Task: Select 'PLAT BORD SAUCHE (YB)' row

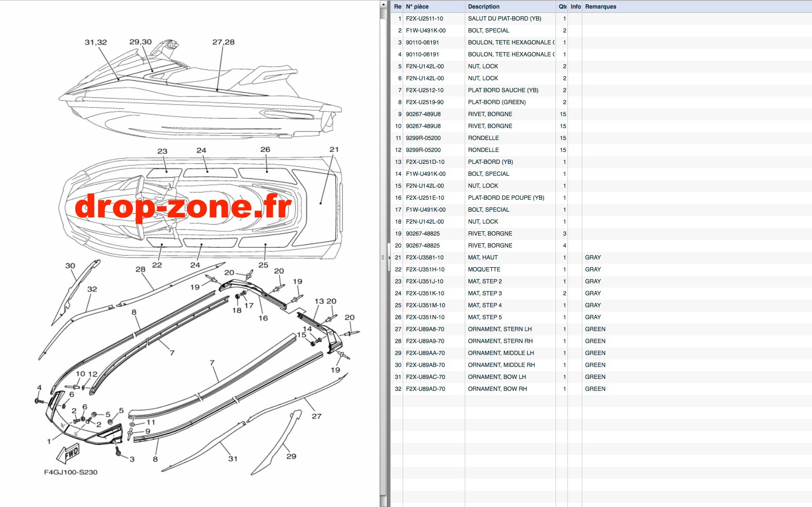Action: 601,90
